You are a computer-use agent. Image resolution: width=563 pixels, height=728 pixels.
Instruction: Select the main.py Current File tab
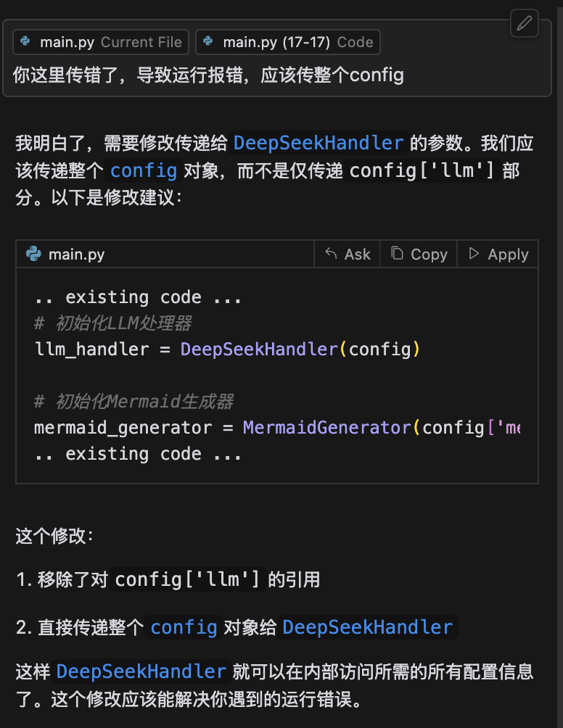coord(100,41)
